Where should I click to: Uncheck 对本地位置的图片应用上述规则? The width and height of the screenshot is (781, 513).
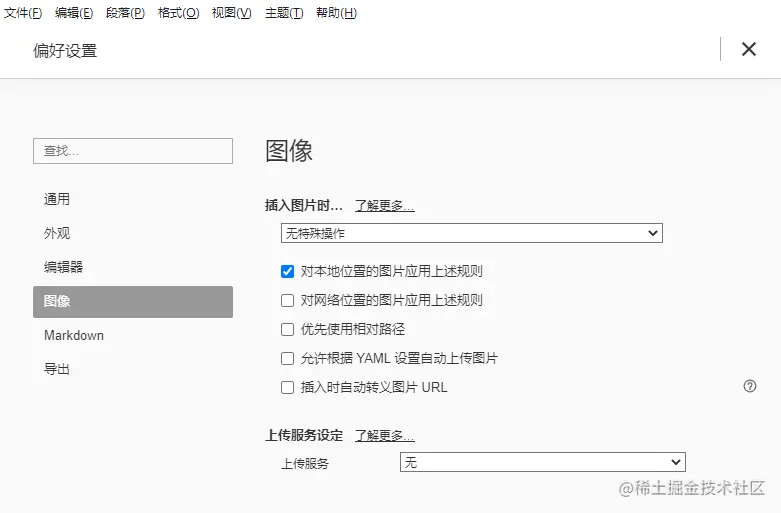click(287, 271)
